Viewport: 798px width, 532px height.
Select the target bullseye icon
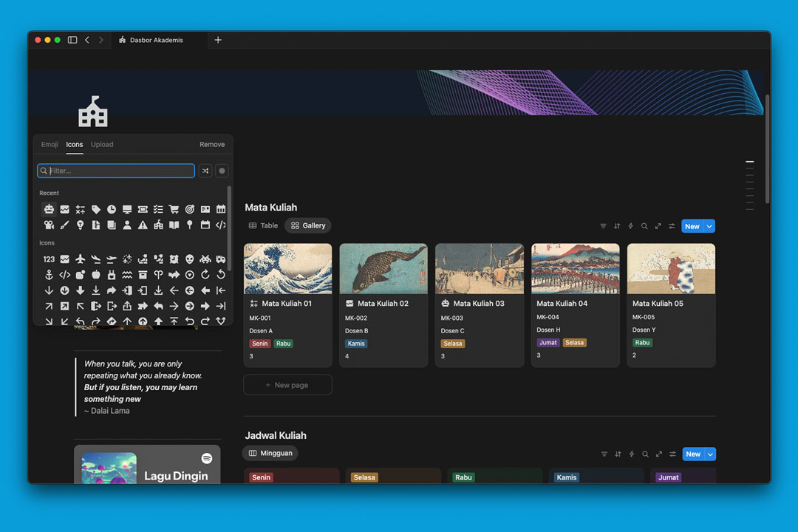190,209
